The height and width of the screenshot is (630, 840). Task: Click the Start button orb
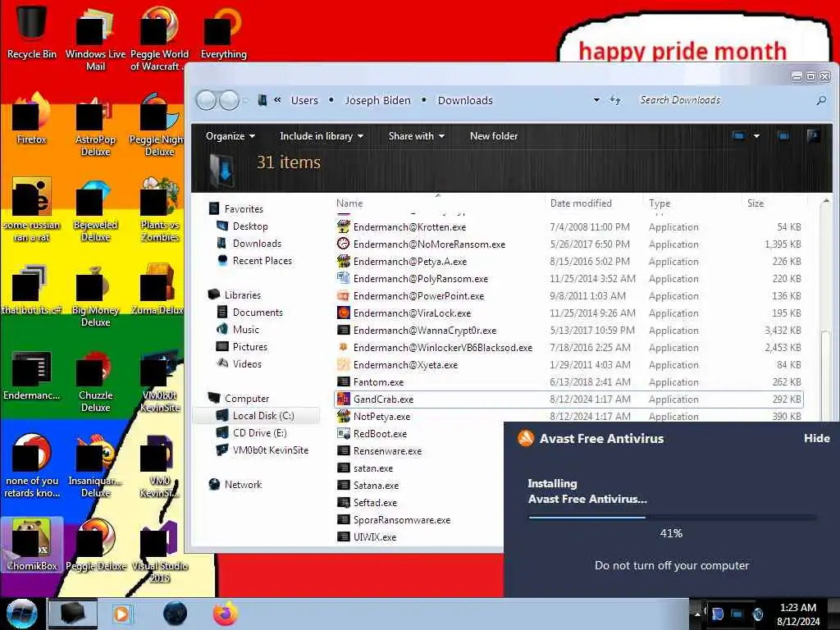pos(22,614)
